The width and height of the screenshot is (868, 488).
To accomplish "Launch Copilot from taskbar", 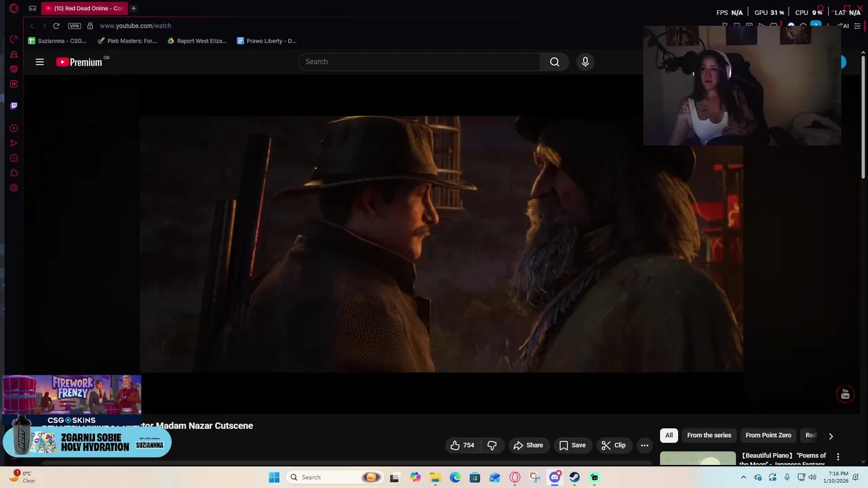I will pyautogui.click(x=415, y=477).
